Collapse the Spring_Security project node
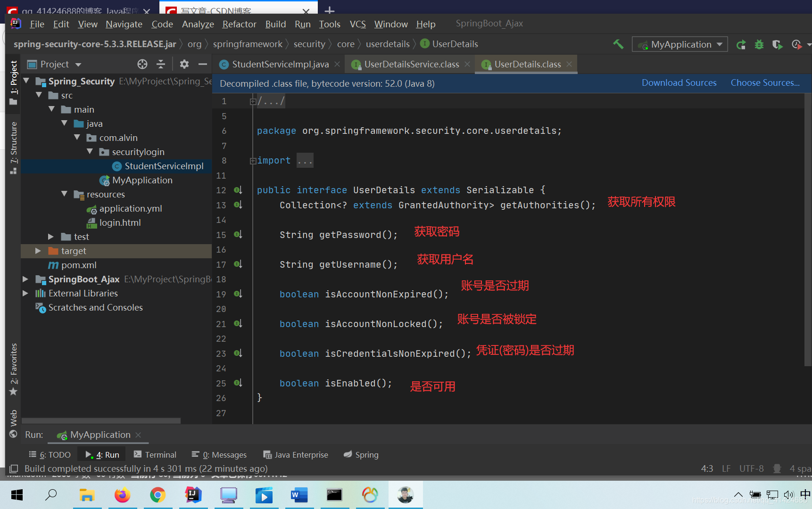This screenshot has height=509, width=812. tap(27, 81)
